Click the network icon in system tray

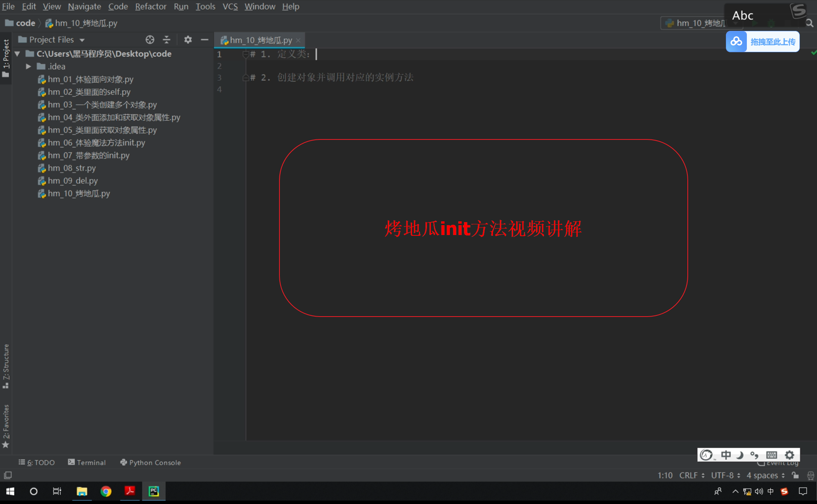pyautogui.click(x=747, y=491)
